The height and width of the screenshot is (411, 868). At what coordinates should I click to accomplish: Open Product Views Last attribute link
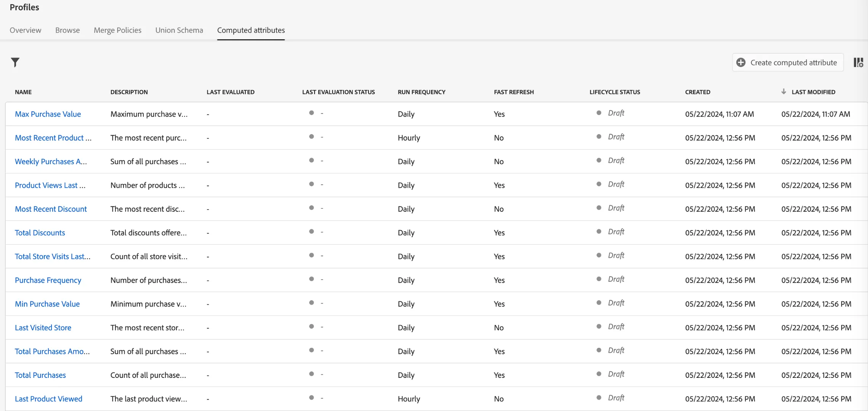tap(50, 185)
